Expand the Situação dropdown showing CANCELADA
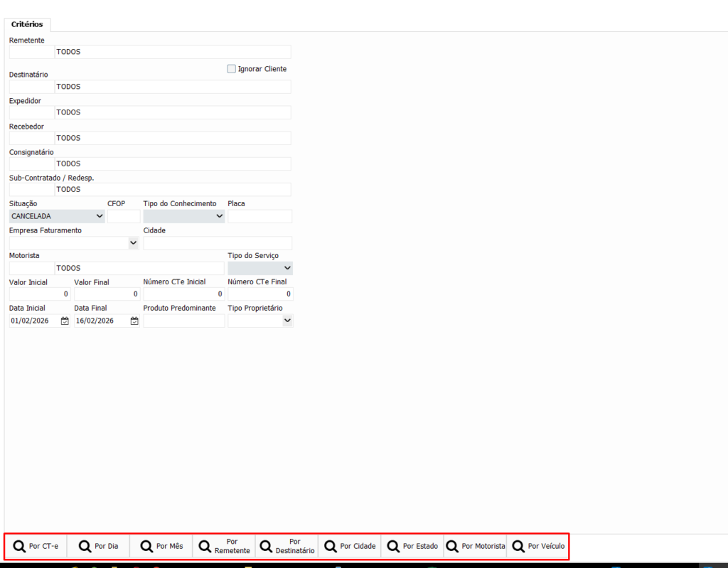 tap(98, 216)
